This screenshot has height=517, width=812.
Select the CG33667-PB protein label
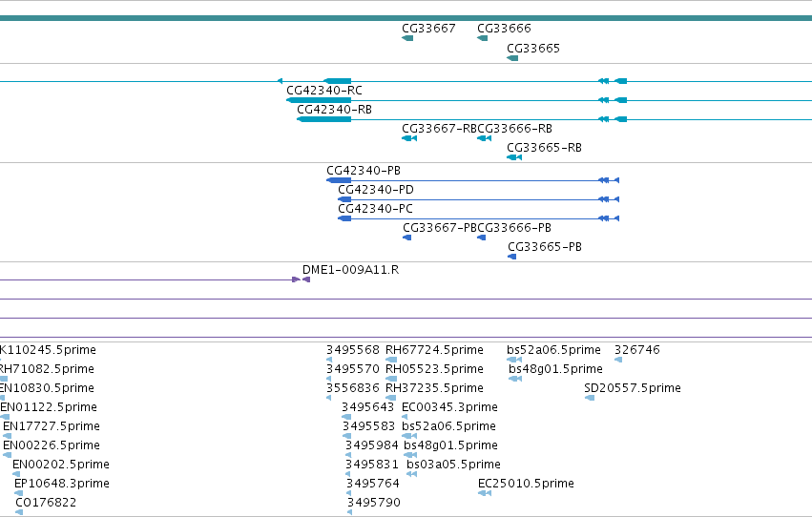point(440,228)
